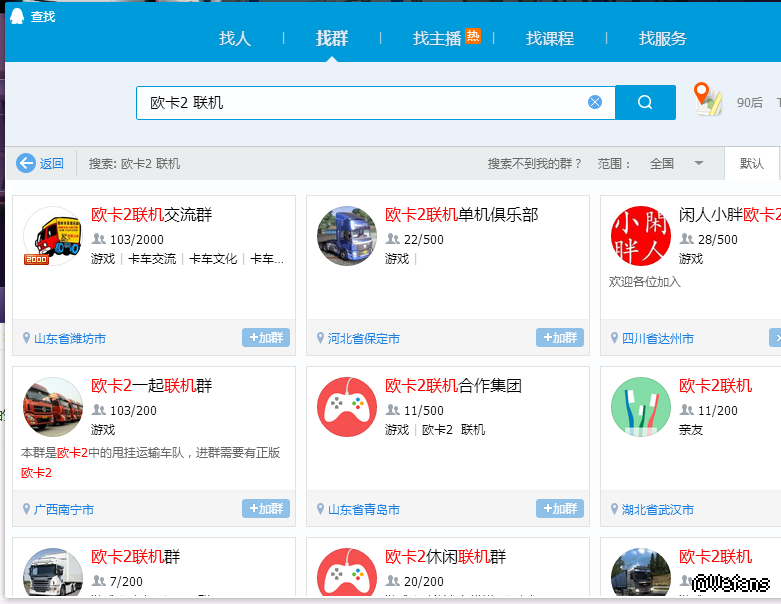Screen dimensions: 781x604
Task: Click 加群 for 欧卡2一起联机群
Action: tap(266, 509)
